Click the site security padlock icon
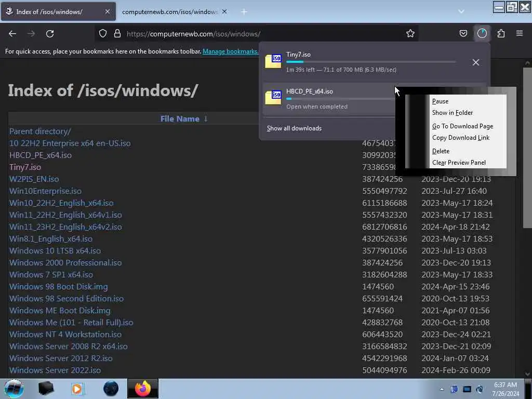 [x=117, y=34]
